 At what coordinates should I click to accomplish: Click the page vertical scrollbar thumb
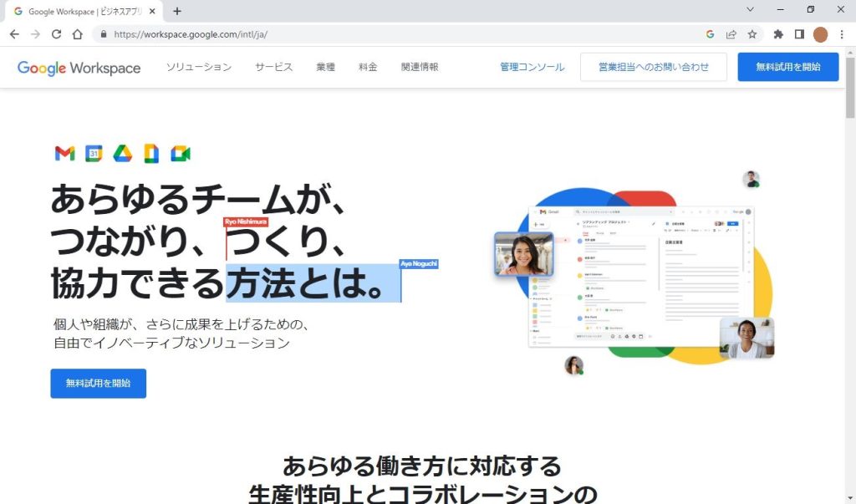850,88
